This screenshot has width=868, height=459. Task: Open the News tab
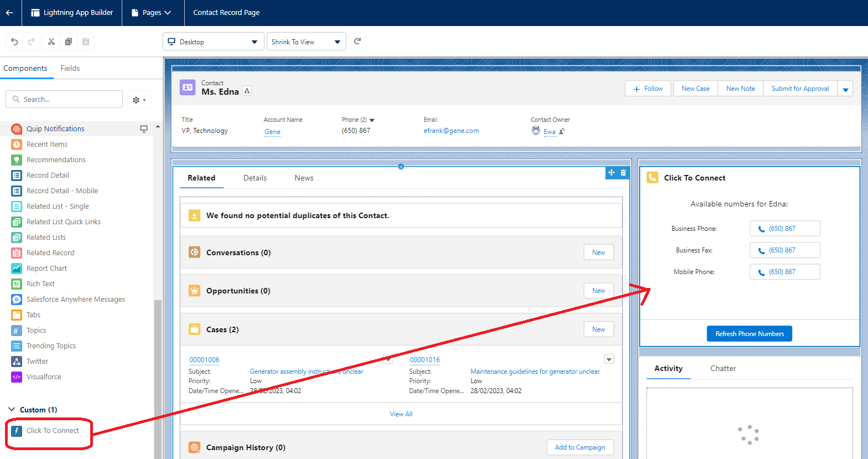pos(304,178)
